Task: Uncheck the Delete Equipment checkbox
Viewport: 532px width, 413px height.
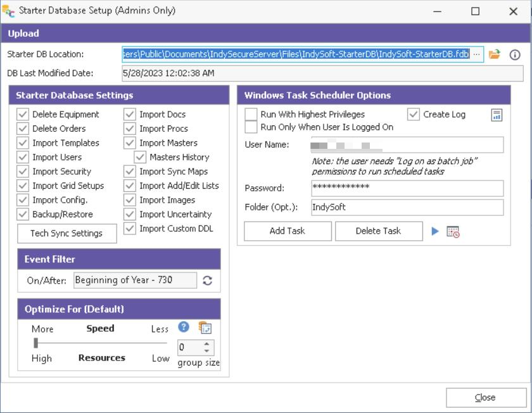Action: (x=23, y=115)
